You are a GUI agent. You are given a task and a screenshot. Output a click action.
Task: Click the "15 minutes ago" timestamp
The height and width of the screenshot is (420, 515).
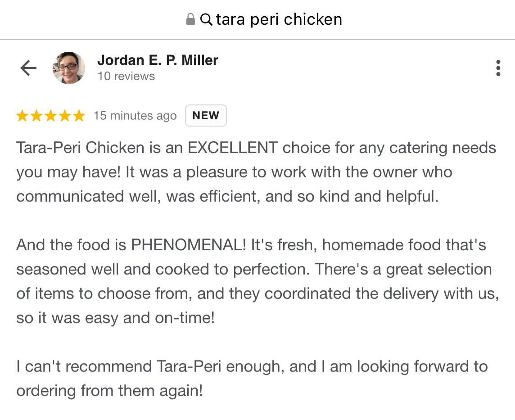135,116
